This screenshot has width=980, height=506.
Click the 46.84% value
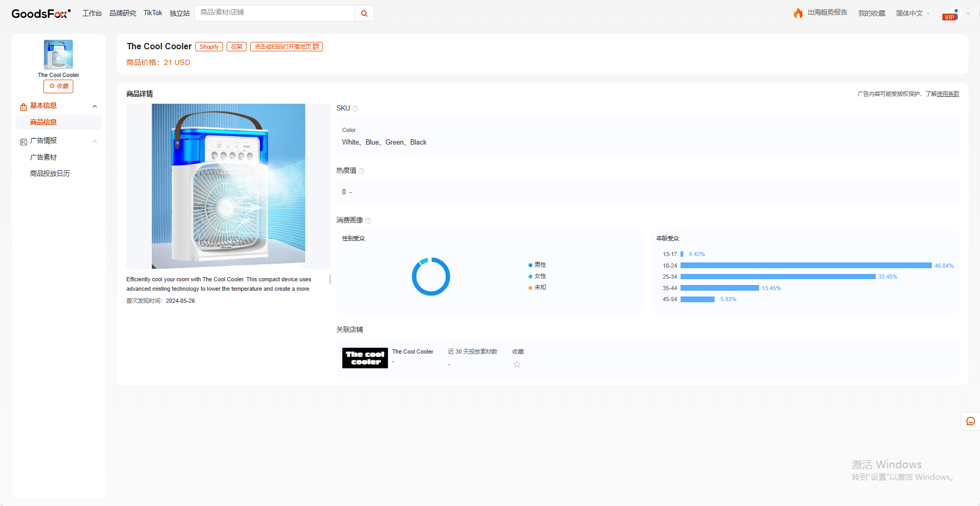click(x=944, y=266)
